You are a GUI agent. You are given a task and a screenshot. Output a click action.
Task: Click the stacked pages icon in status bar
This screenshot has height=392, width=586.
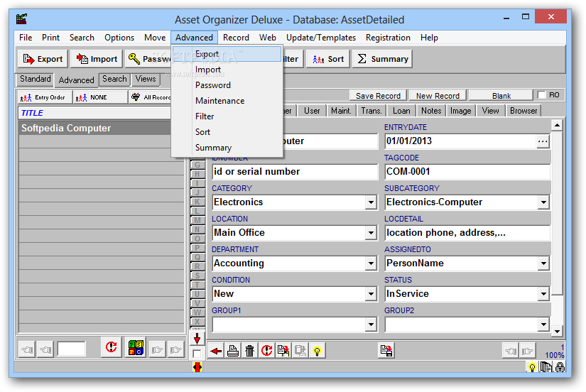pos(546,367)
